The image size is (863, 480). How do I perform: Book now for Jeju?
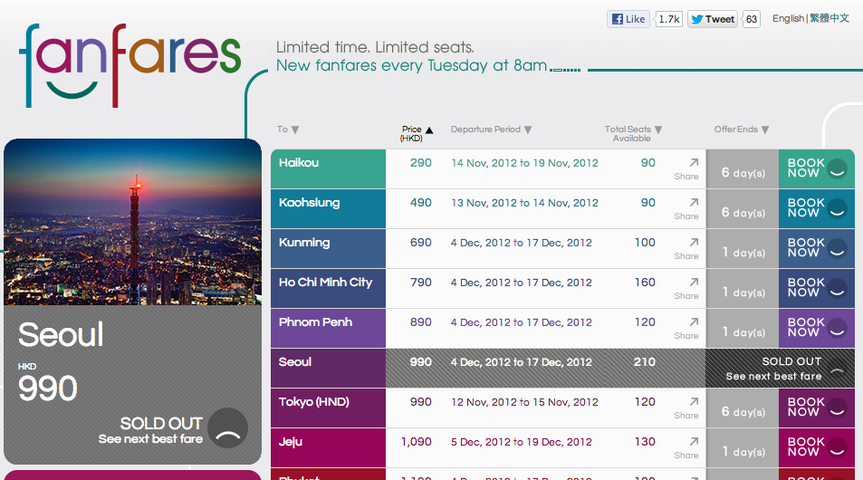pyautogui.click(x=817, y=447)
